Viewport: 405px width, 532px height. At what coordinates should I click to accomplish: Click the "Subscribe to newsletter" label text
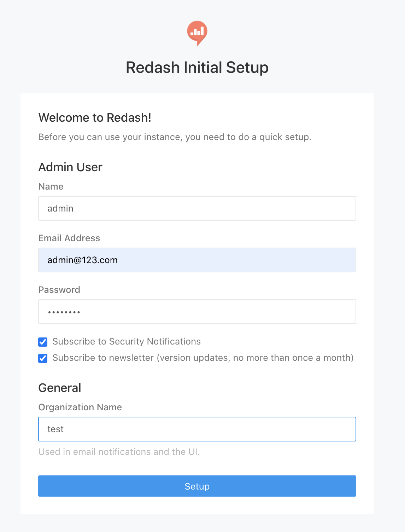pyautogui.click(x=203, y=358)
